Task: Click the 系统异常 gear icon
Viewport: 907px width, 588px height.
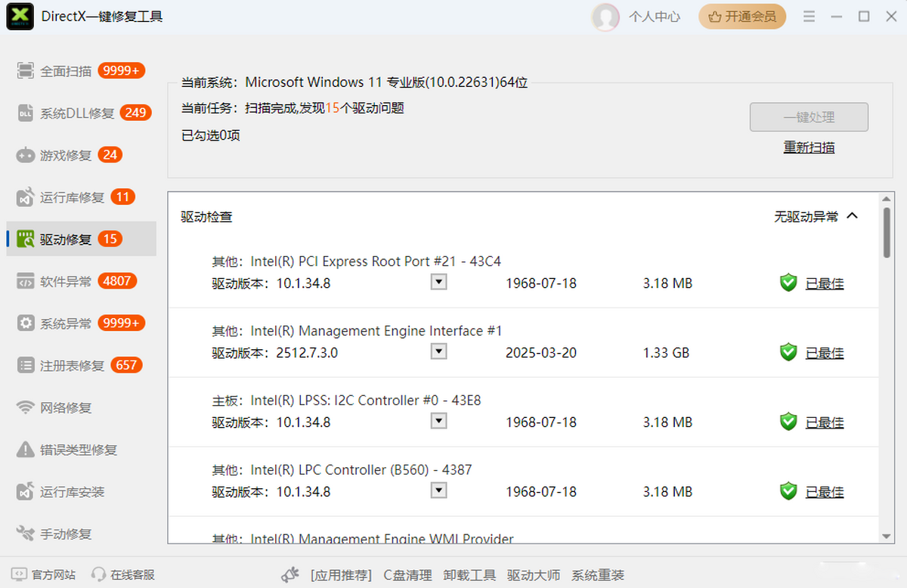Action: [x=26, y=323]
